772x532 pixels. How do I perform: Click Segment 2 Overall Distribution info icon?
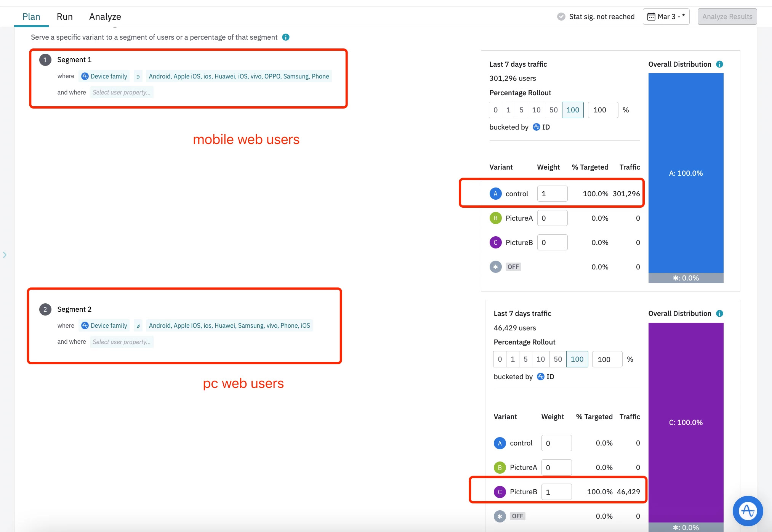pyautogui.click(x=719, y=314)
